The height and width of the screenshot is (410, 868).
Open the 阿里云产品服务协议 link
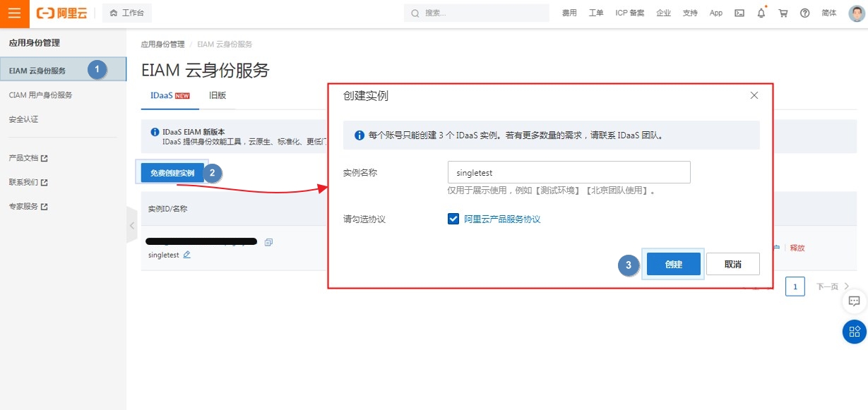502,219
